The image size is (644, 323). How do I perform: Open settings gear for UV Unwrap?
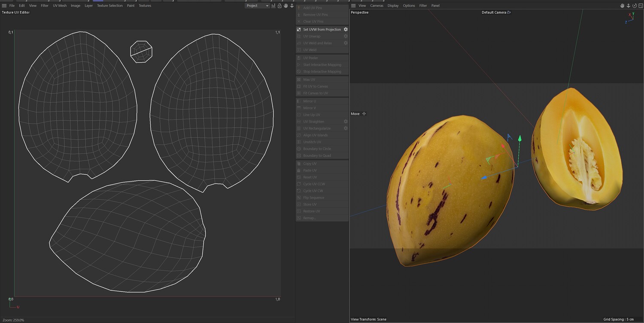coord(346,36)
